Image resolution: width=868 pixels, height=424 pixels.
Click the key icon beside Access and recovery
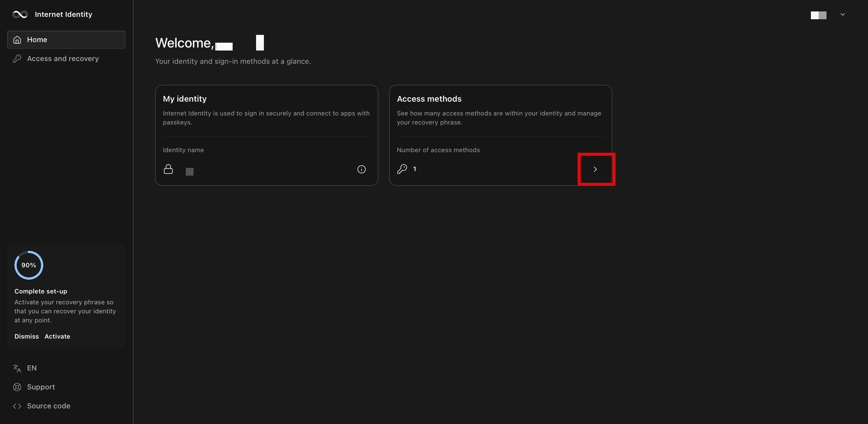(17, 59)
